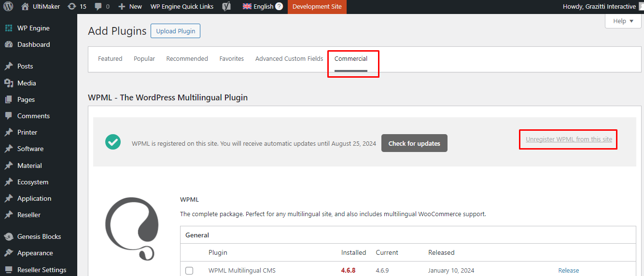Click Unregister WPML from this site link
Image resolution: width=644 pixels, height=276 pixels.
tap(569, 139)
